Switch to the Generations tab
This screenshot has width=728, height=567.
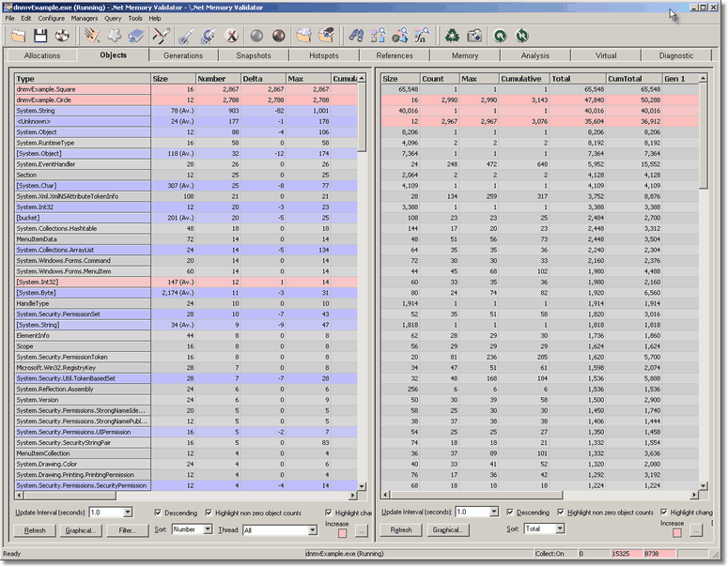(x=183, y=55)
